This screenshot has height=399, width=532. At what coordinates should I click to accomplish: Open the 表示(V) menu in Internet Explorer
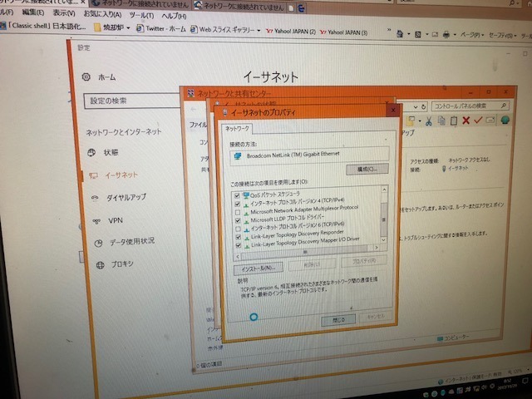tap(64, 13)
